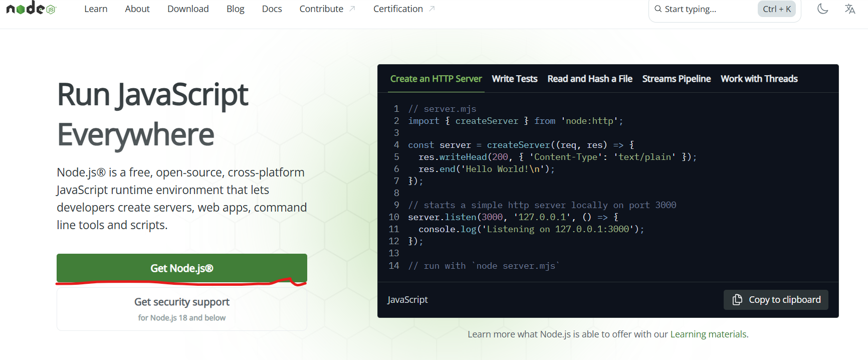Switch to the Work with Threads tab
This screenshot has height=360, width=868.
coord(759,79)
